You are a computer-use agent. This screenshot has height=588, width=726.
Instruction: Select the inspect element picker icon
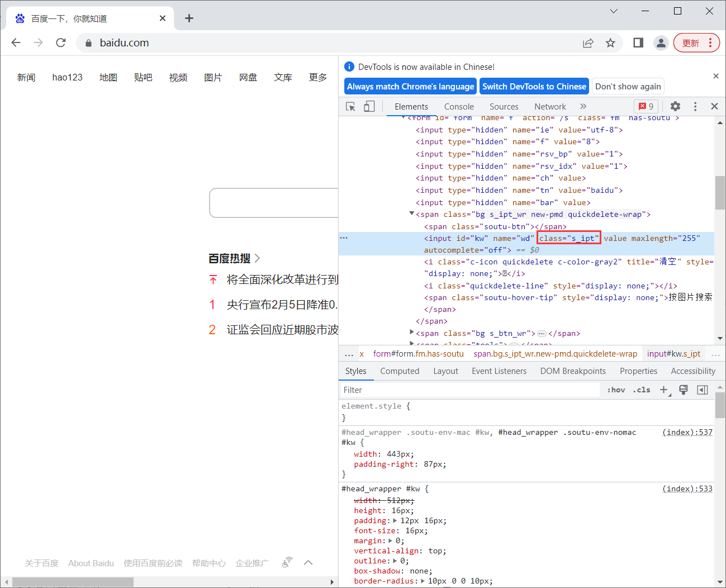(x=351, y=106)
